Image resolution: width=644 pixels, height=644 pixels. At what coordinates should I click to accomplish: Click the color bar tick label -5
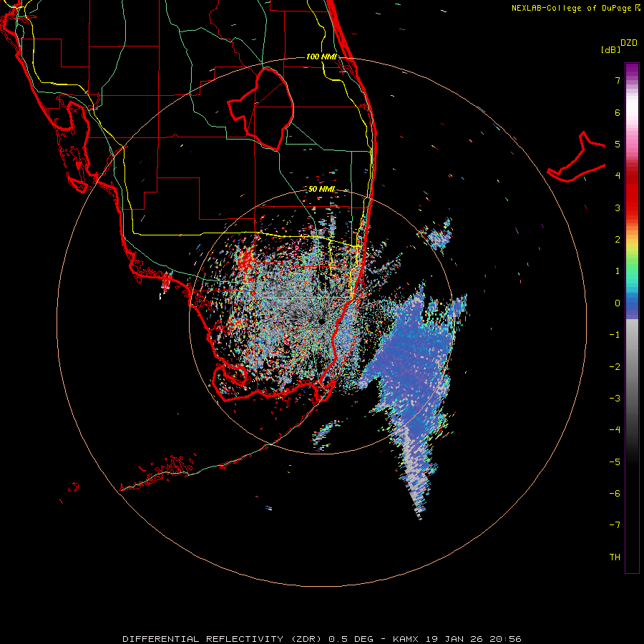pos(615,462)
